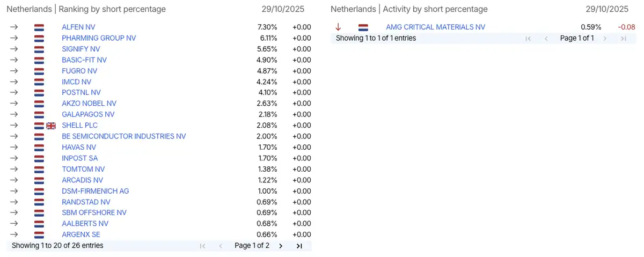Click first page arrow in activity table

528,38
